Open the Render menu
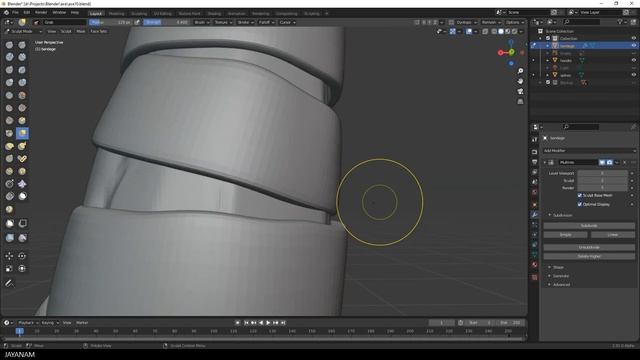This screenshot has height=360, width=640. [41, 13]
